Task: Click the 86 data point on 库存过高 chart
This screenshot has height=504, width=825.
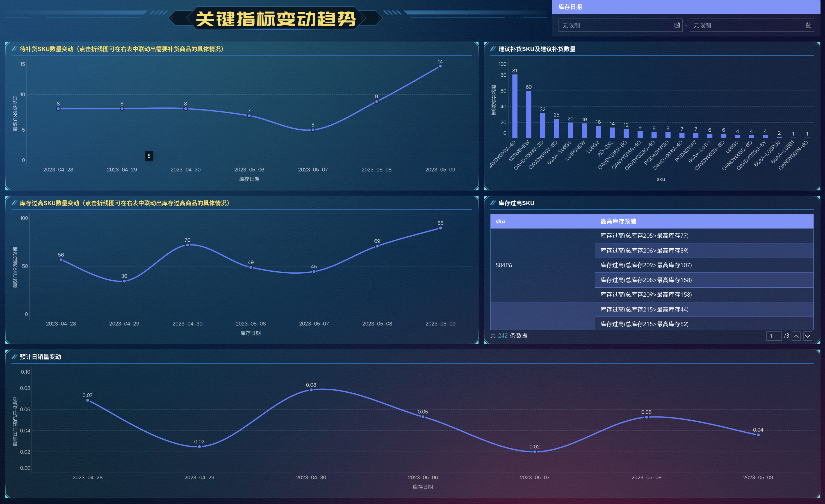Action: coord(440,228)
